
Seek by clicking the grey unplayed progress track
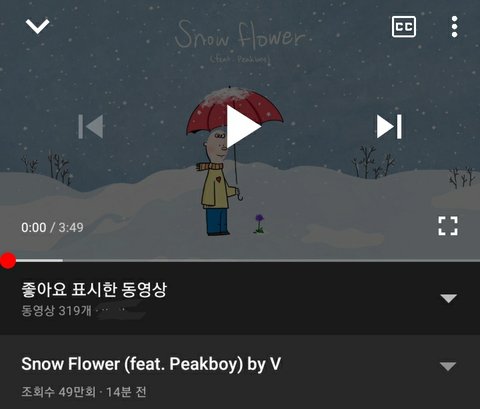pyautogui.click(x=271, y=260)
